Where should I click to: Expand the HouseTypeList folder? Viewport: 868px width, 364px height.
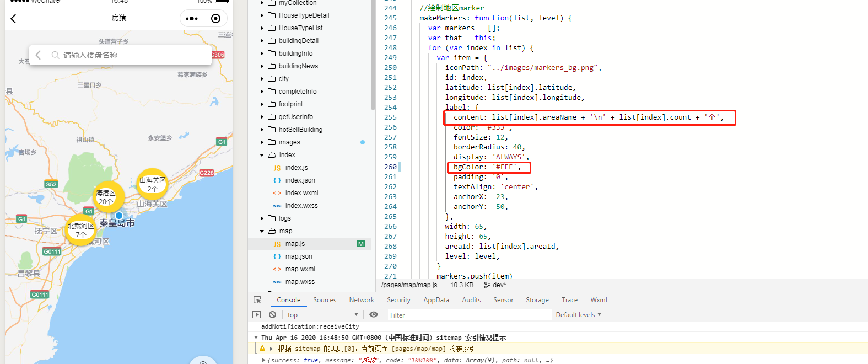pos(262,28)
